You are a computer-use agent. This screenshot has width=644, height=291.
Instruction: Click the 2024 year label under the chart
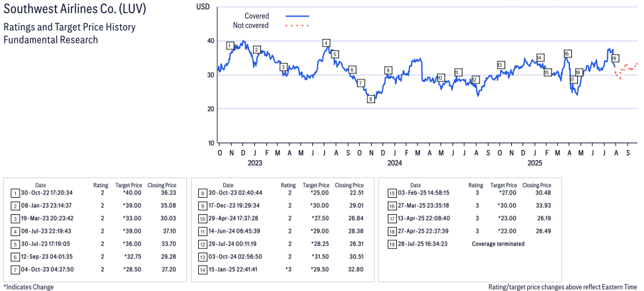click(395, 163)
